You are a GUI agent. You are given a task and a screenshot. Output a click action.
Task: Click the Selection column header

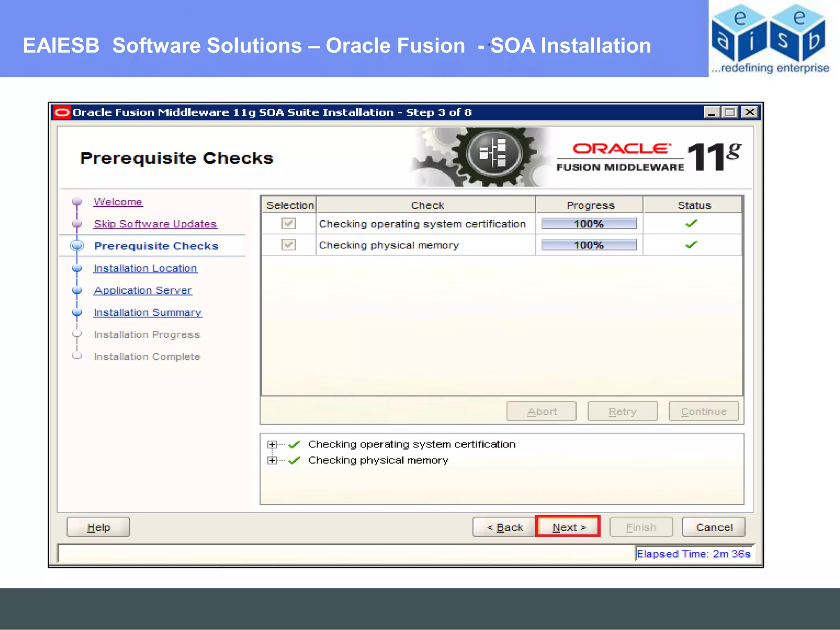pyautogui.click(x=290, y=205)
